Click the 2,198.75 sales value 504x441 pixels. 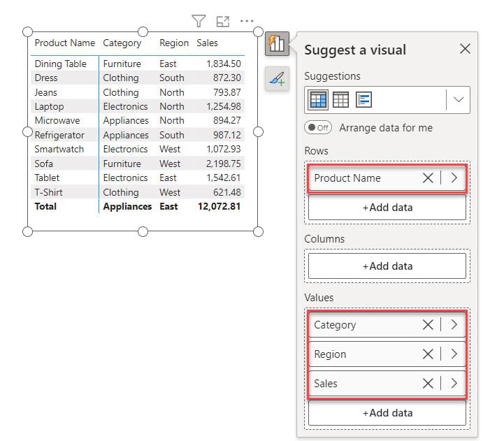pos(224,164)
